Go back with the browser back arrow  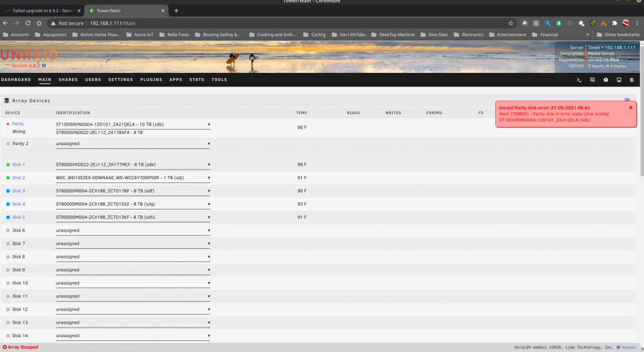pyautogui.click(x=5, y=23)
